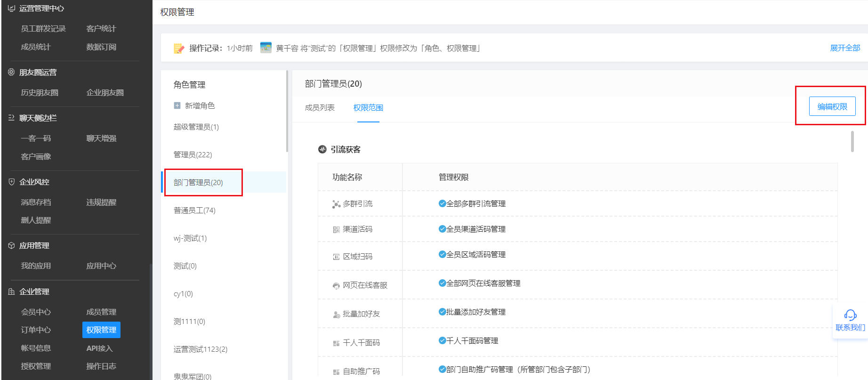Click the 应用管理 cube icon

11,245
